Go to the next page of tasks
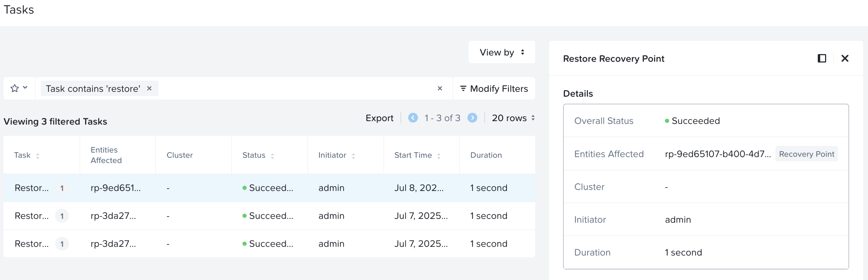Viewport: 868px width, 280px height. pyautogui.click(x=472, y=118)
